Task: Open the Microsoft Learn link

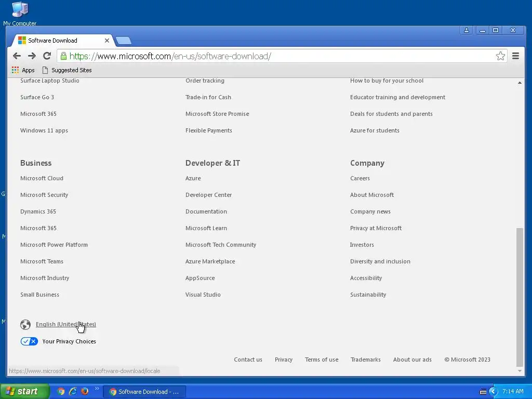Action: (206, 228)
